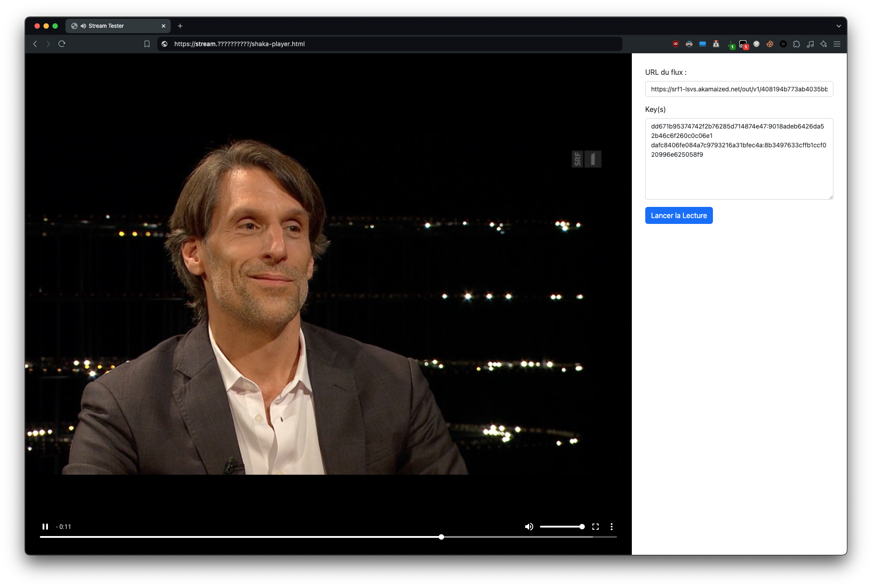This screenshot has height=588, width=872.
Task: Click the music note toolbar icon
Action: coord(810,44)
